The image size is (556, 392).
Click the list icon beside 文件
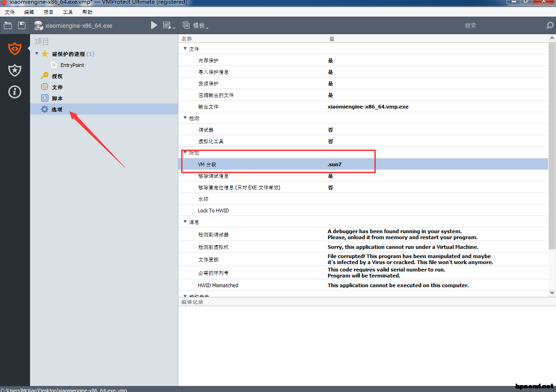click(45, 87)
